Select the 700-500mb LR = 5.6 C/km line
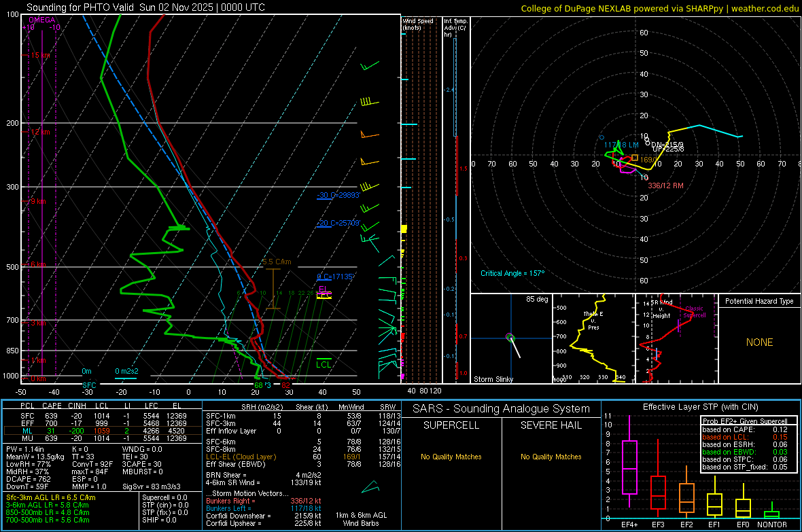Screen dimensions: 802x532 tap(48, 520)
